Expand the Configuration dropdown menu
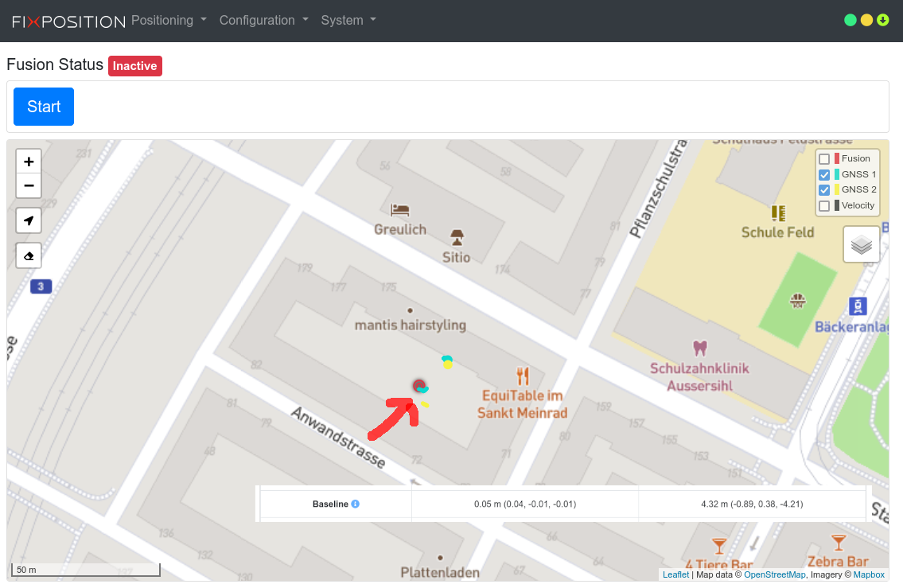Viewport: 903px width, 588px height. pos(263,21)
